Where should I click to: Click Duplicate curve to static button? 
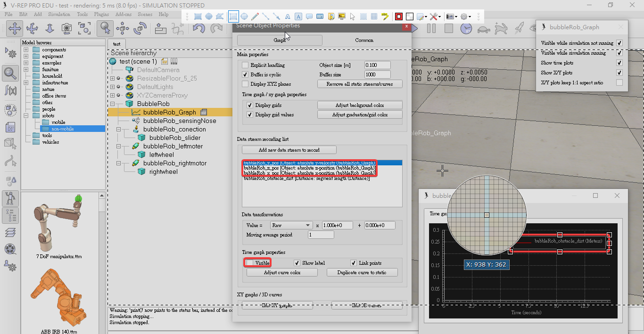point(362,272)
